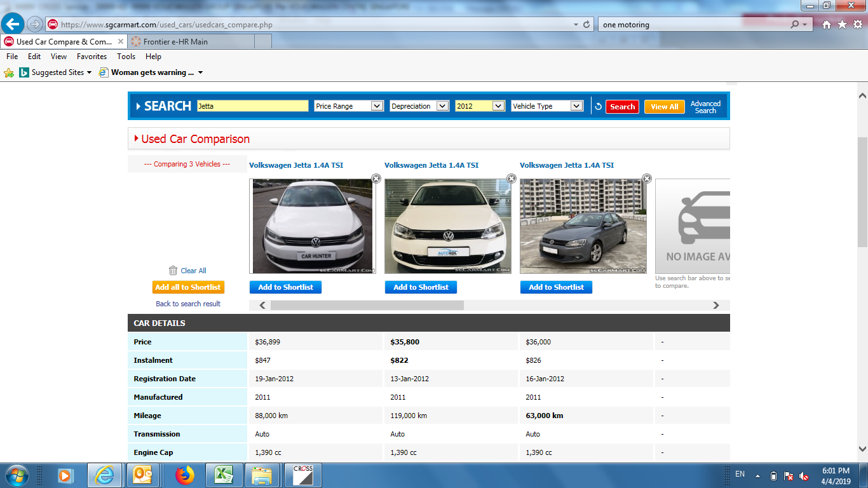Open Excel from the taskbar

223,475
